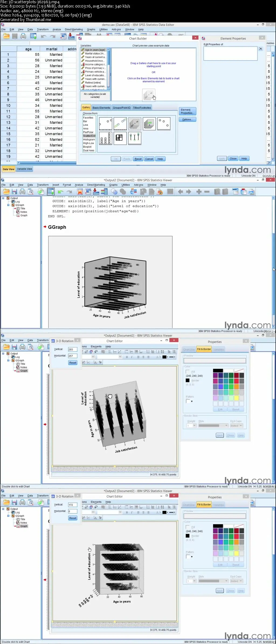The image size is (276, 644).
Task: Click the Open folder icon in Data Editor toolbar
Action: tap(6, 36)
